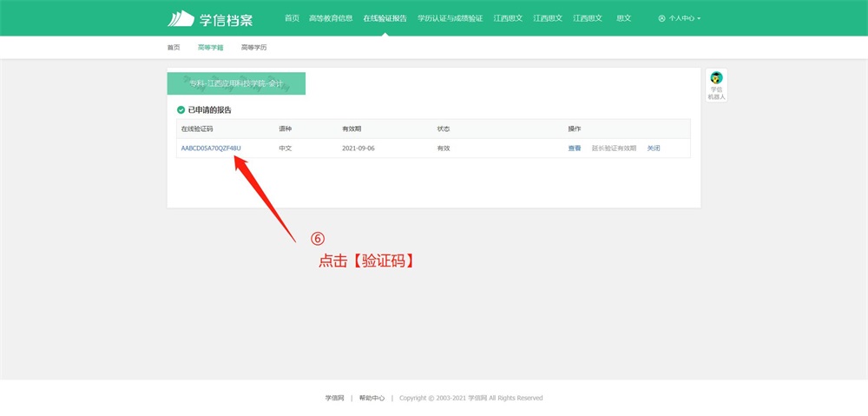The height and width of the screenshot is (416, 868).
Task: Expand the 个人中心 dropdown
Action: point(679,18)
